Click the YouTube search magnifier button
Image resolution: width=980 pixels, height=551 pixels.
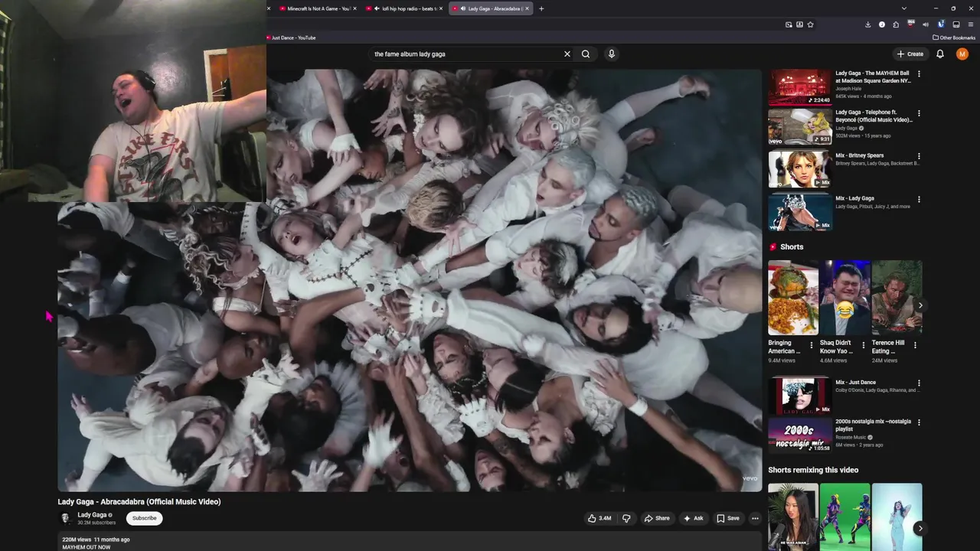coord(586,54)
